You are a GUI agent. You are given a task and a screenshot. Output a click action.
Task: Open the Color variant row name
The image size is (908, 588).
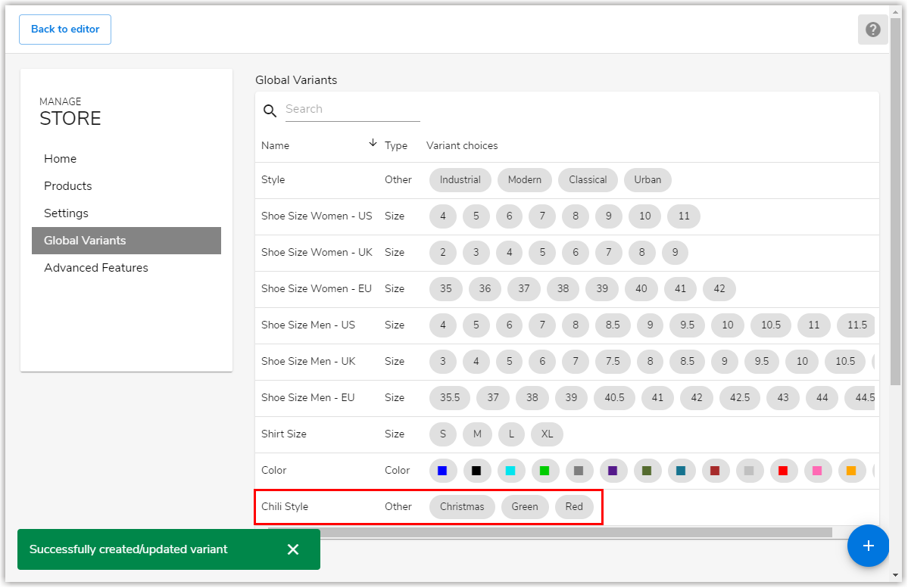click(274, 471)
